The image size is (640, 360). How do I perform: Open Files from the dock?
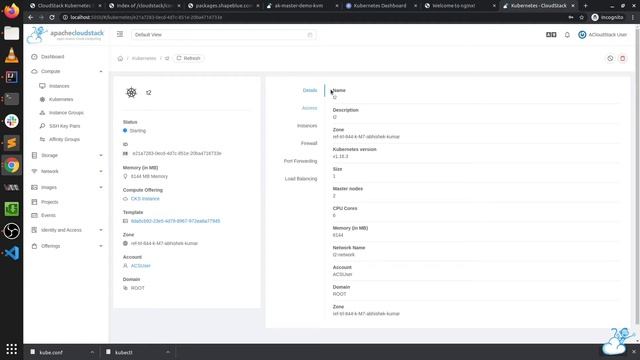coord(11,33)
